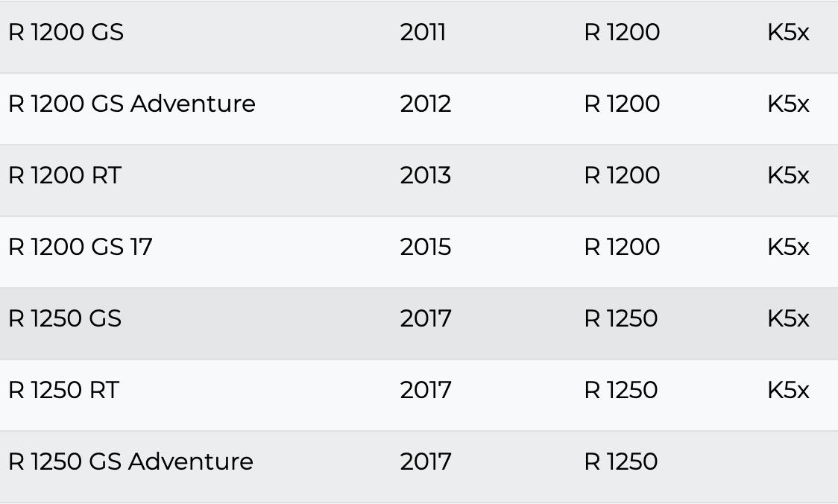Viewport: 838px width, 504px height.
Task: Click the year 2012 cell
Action: tap(425, 104)
